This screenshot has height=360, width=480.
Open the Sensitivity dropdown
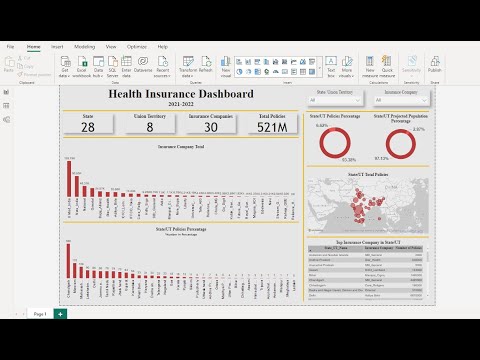pyautogui.click(x=412, y=66)
